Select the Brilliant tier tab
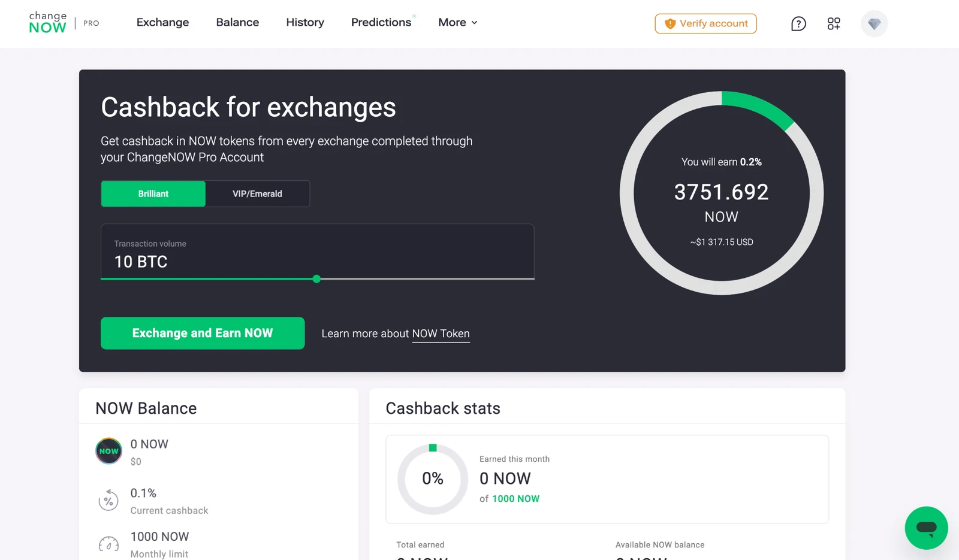 (x=153, y=193)
